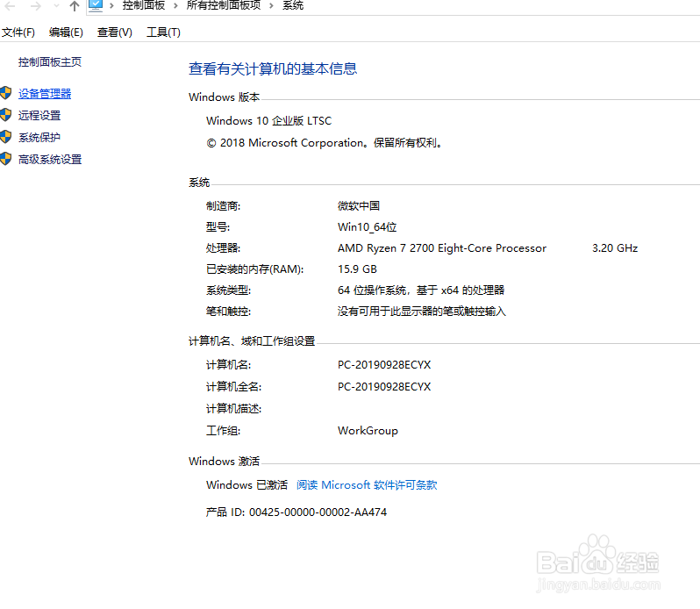Expand chevron before 控制面板 breadcrumb
Viewport: 700px width, 609px height.
point(111,6)
